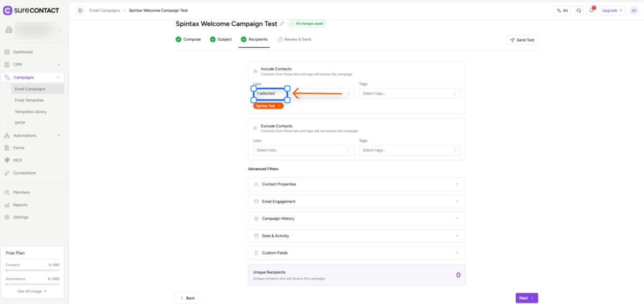Click the Spintax Welcome Campaign Test breadcrumb text
644x304 pixels.
(x=158, y=10)
